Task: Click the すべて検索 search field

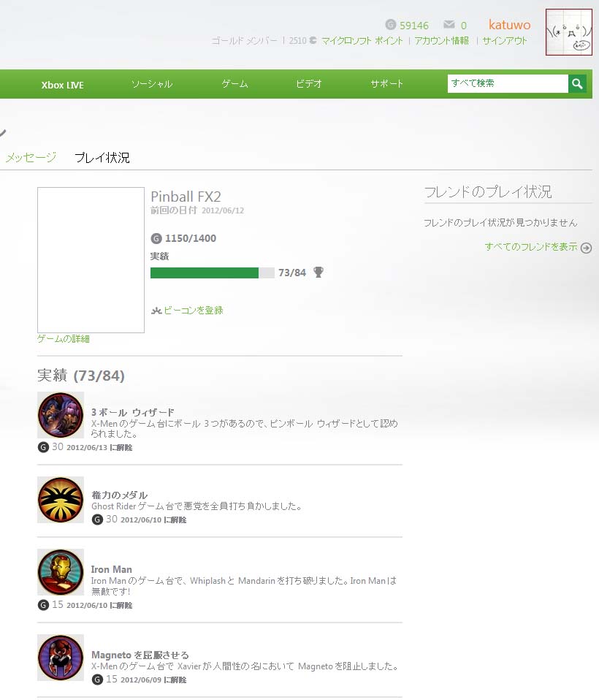Action: (508, 83)
